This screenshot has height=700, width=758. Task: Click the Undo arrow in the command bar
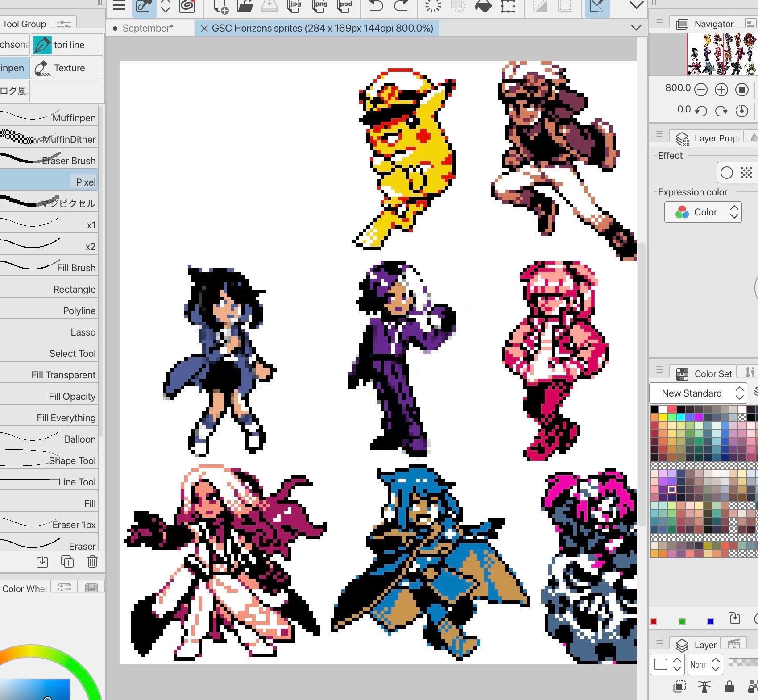coord(376,5)
